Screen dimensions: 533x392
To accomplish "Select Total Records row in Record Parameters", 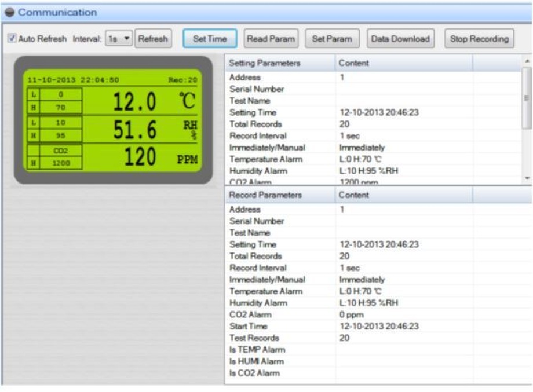I will point(378,256).
